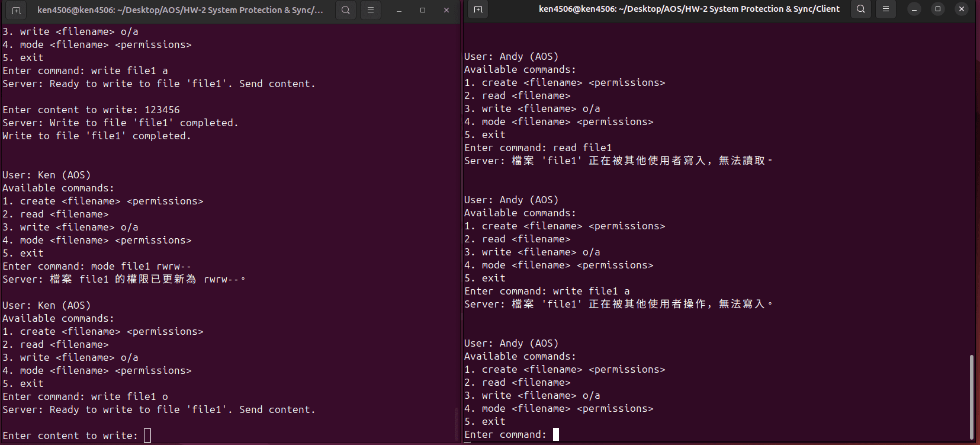Click the server error ending in 無法寫入
Image resolution: width=980 pixels, height=445 pixels.
coord(618,305)
